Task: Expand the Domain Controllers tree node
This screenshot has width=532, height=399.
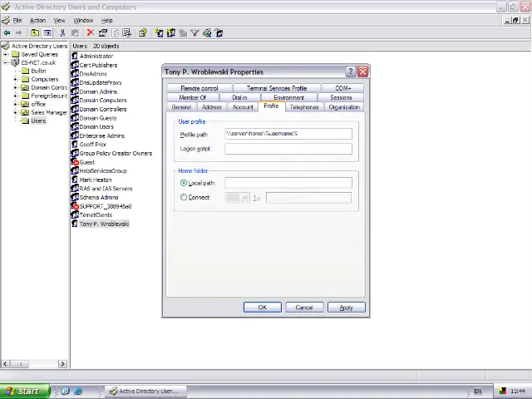Action: tap(15, 87)
